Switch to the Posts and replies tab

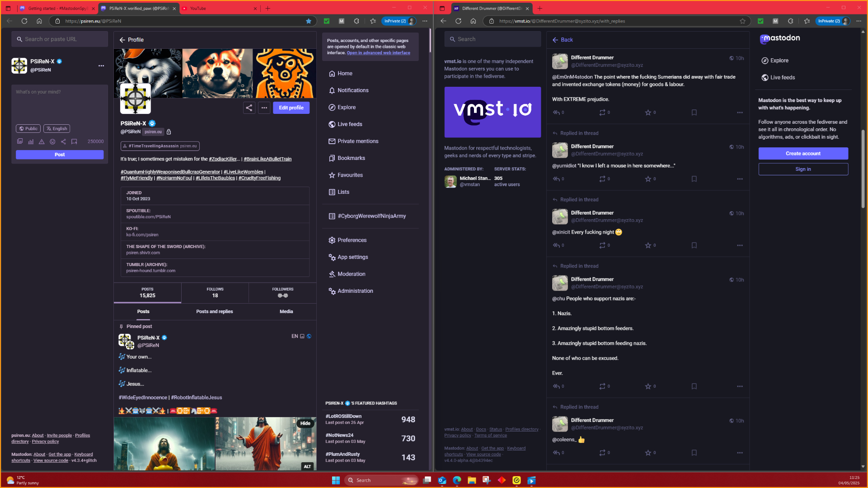(x=214, y=312)
